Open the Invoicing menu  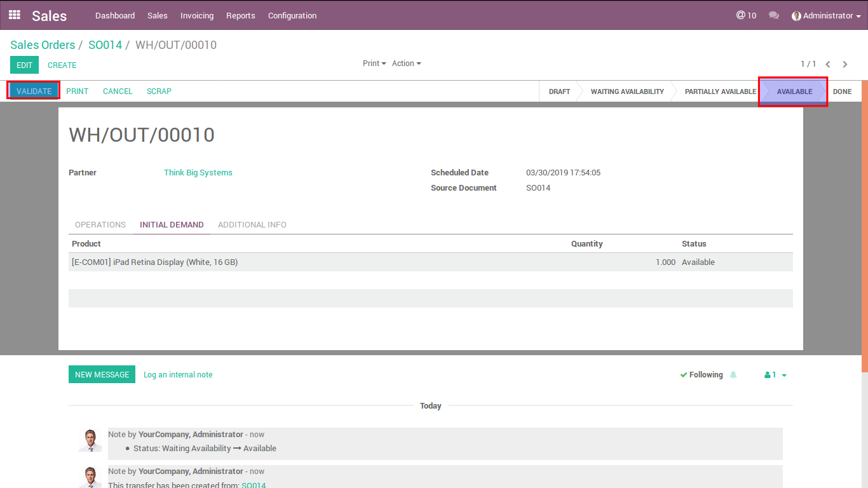pyautogui.click(x=197, y=15)
